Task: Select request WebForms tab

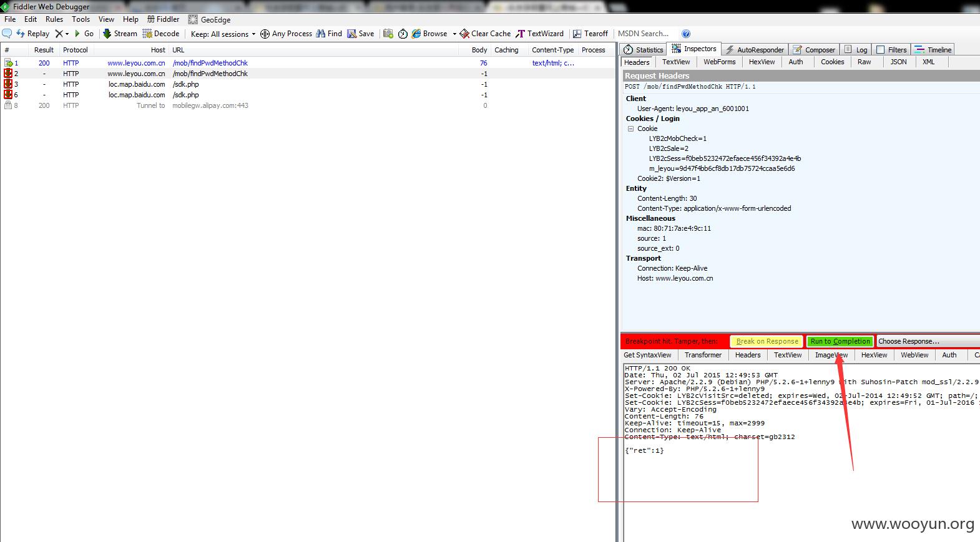Action: (x=720, y=62)
